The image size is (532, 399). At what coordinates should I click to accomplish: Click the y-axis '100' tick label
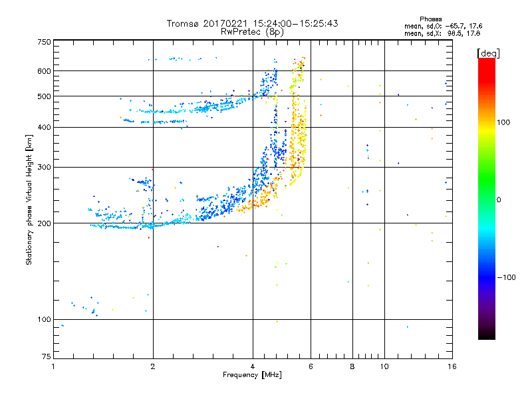point(44,320)
